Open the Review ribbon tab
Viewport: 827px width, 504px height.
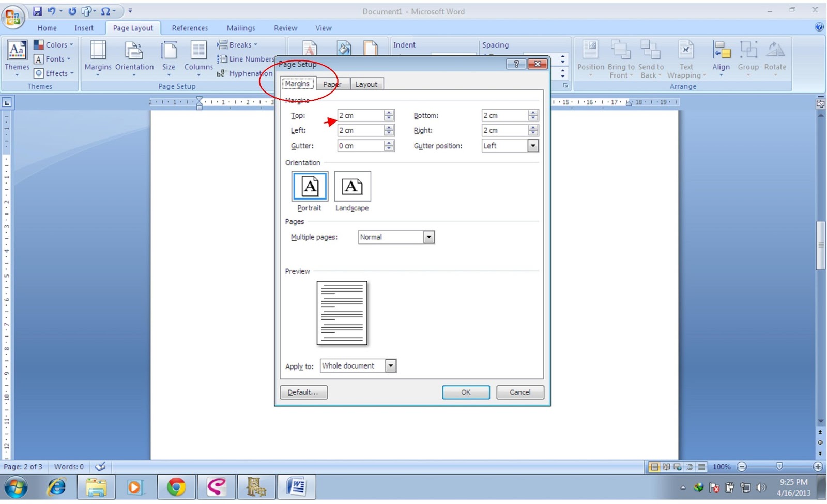(285, 28)
